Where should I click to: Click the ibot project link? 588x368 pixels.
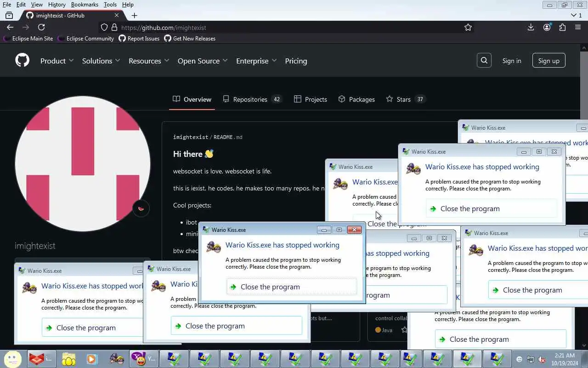[191, 222]
